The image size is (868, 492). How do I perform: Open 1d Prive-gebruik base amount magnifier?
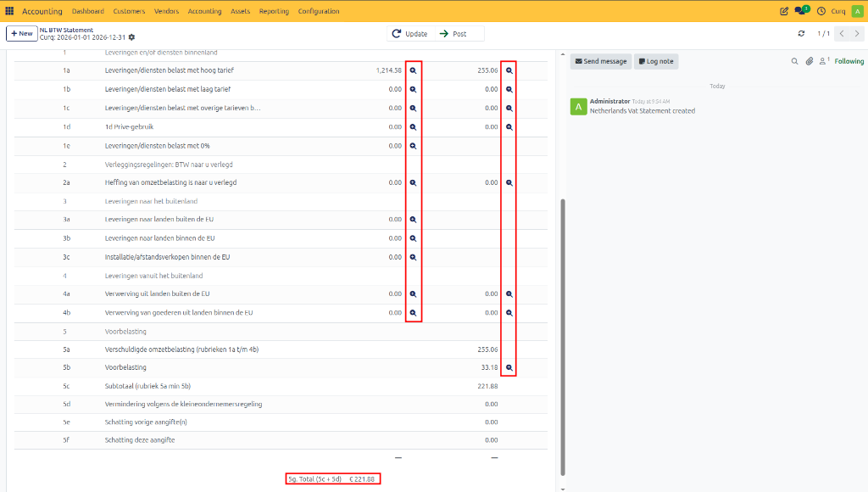[413, 127]
